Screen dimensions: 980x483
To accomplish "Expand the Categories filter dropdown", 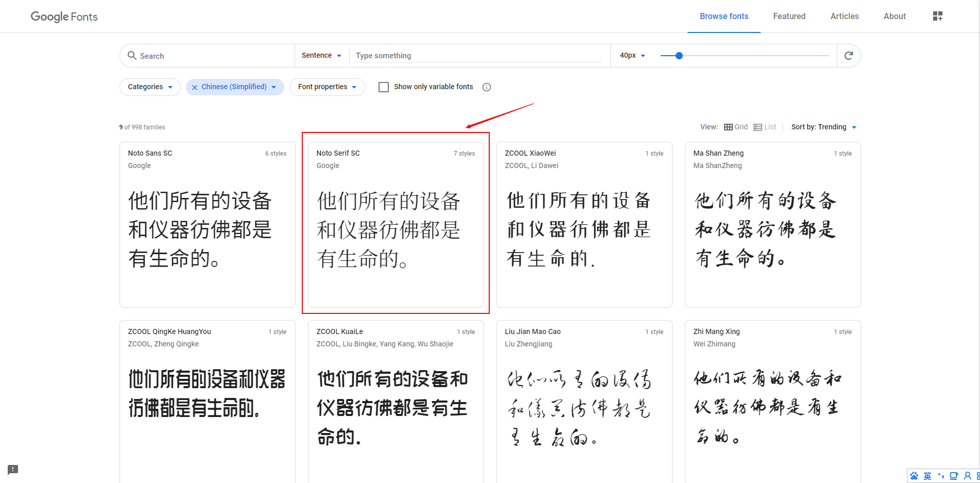I will [x=150, y=87].
